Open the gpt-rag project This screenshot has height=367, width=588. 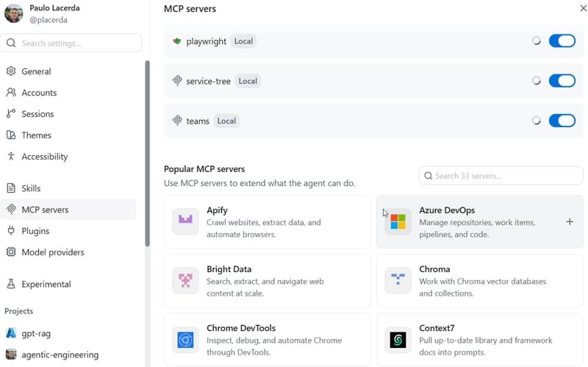(x=68, y=333)
